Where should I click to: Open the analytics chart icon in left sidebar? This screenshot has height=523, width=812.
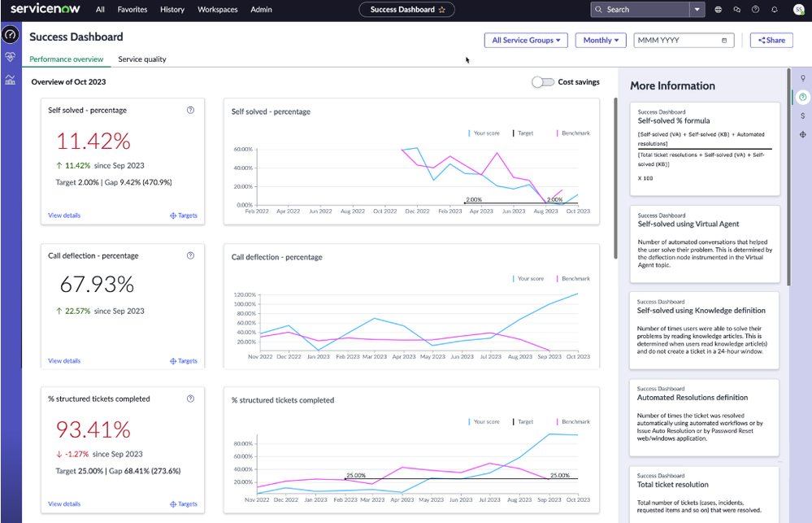point(10,80)
